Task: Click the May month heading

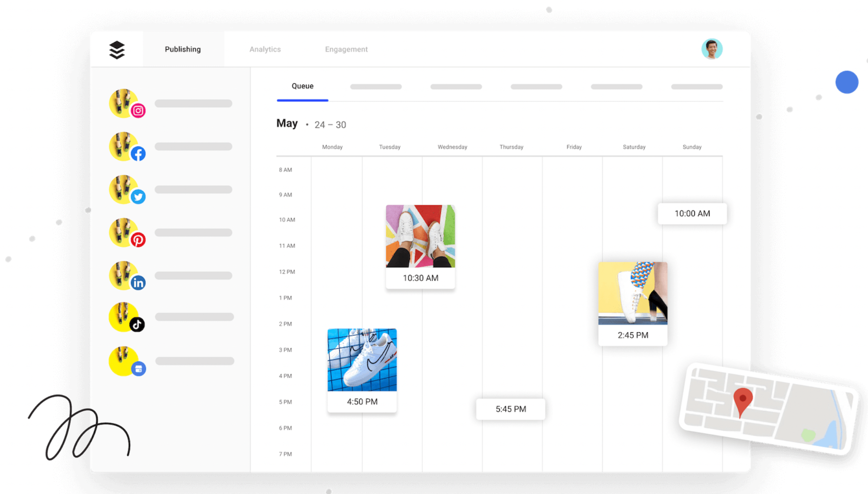Action: (287, 124)
